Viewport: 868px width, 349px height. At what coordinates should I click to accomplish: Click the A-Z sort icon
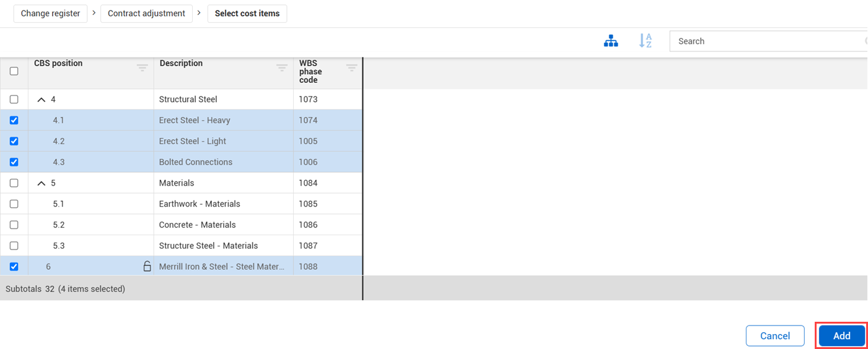pos(645,41)
